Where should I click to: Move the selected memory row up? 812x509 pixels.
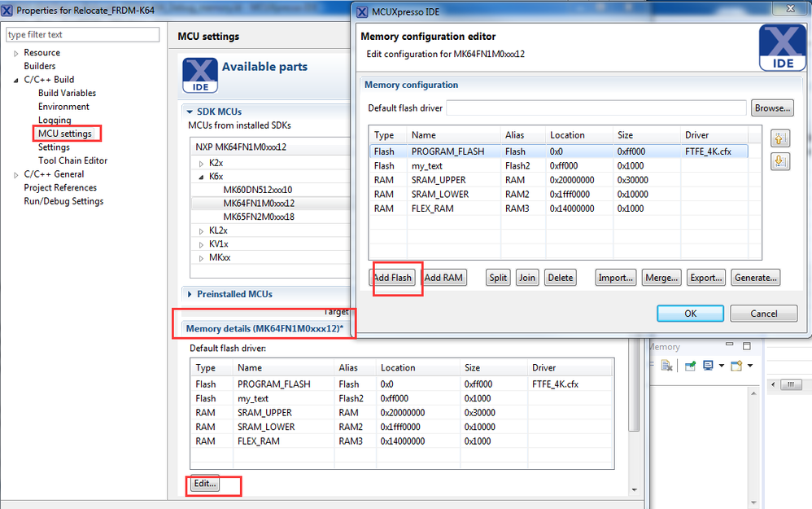click(780, 138)
